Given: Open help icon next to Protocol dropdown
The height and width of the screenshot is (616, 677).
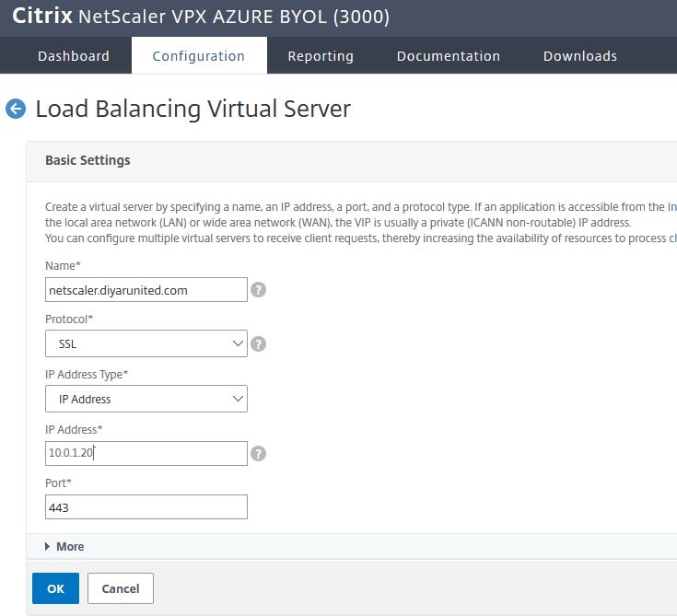Looking at the screenshot, I should pyautogui.click(x=258, y=344).
